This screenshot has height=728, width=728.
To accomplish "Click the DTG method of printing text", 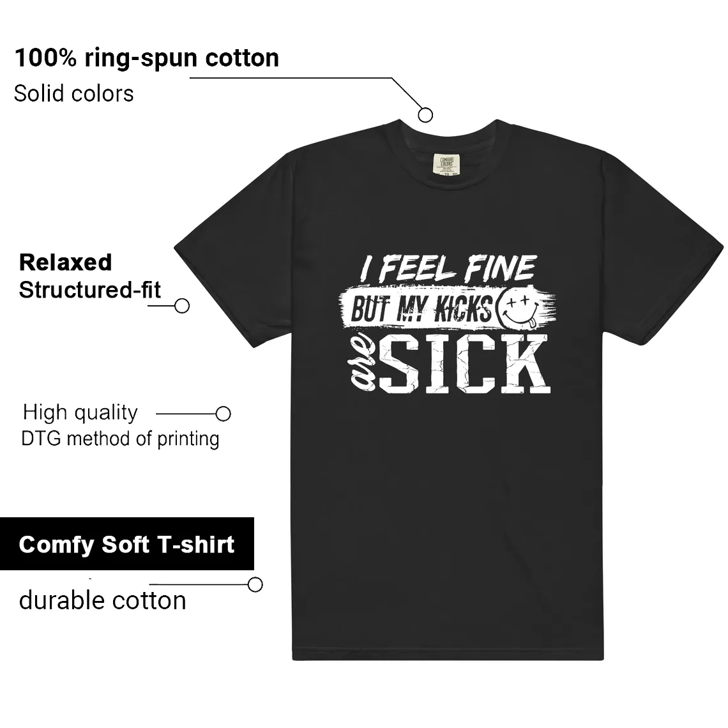I will point(120,439).
